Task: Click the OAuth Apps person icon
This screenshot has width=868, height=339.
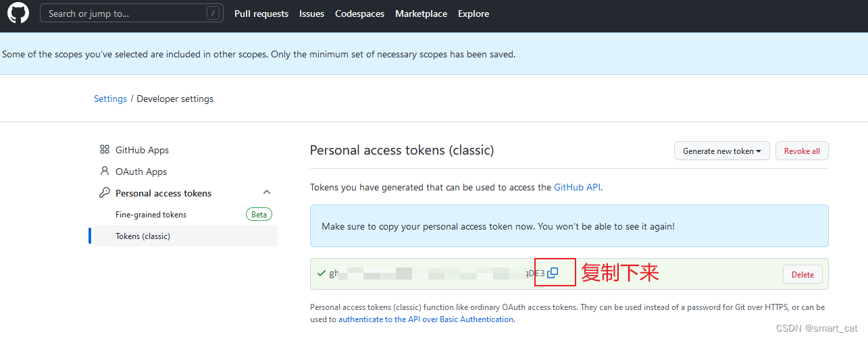Action: click(x=104, y=172)
